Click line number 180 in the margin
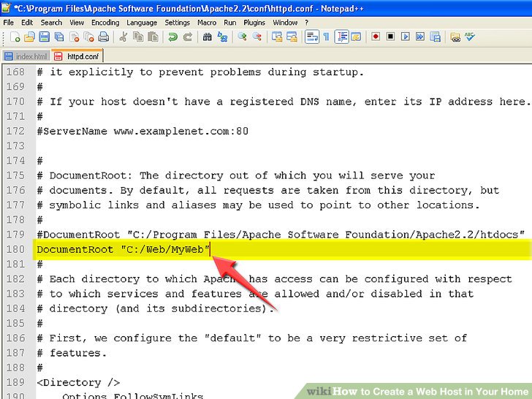This screenshot has height=399, width=532. point(15,249)
